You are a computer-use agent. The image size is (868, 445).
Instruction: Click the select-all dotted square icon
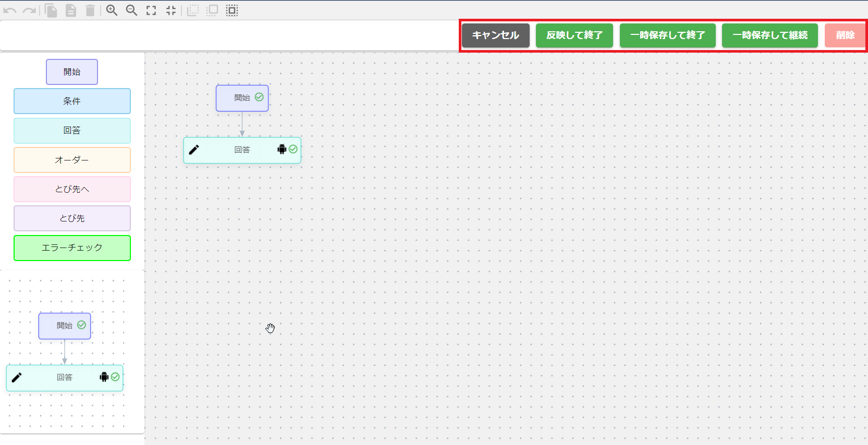tap(232, 10)
